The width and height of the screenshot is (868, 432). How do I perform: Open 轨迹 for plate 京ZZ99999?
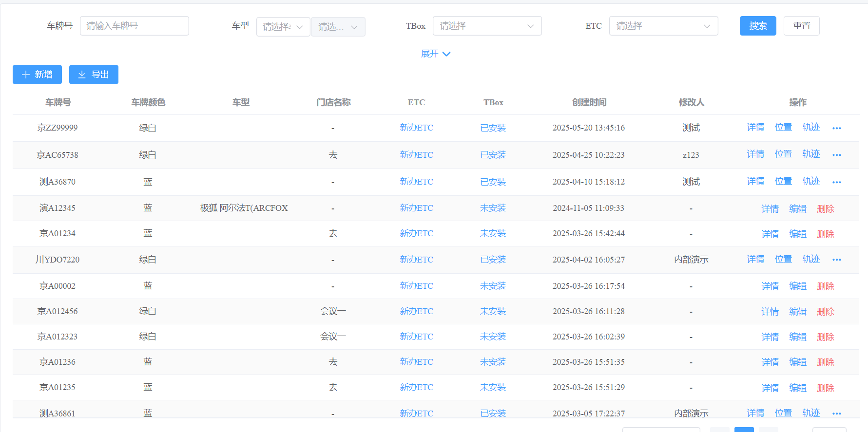click(x=811, y=127)
